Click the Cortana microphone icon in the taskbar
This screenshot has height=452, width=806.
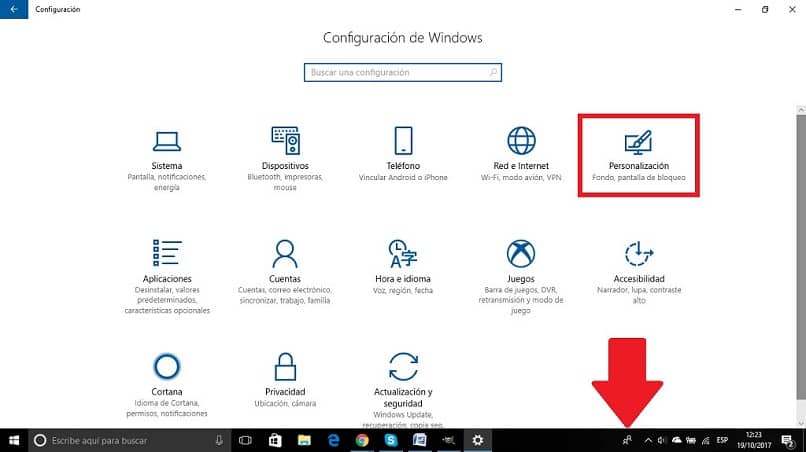(219, 440)
